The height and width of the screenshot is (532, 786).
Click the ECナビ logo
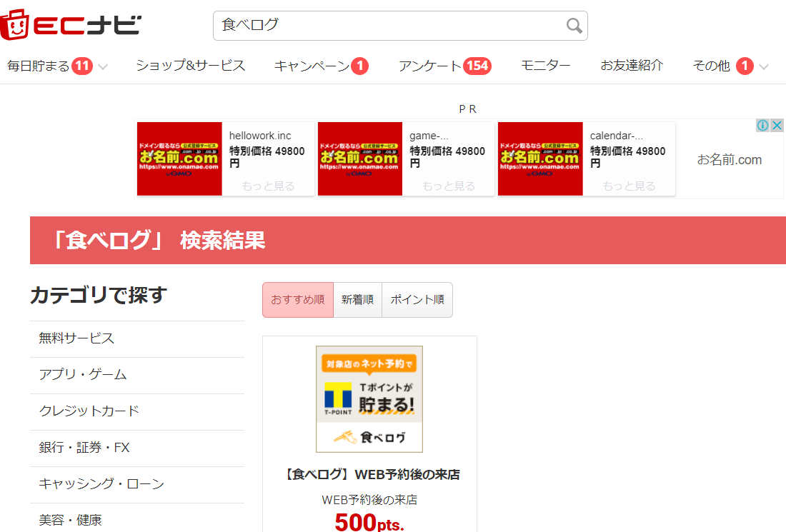click(x=71, y=24)
